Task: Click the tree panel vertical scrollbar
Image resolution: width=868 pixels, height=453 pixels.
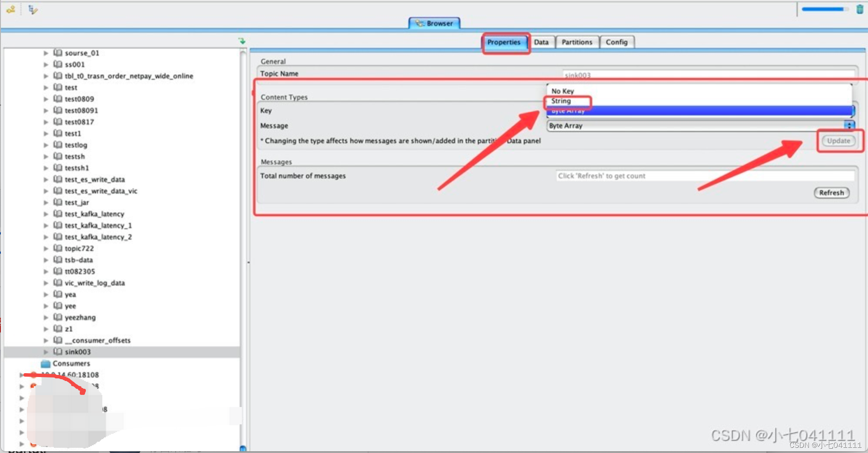Action: (243, 249)
